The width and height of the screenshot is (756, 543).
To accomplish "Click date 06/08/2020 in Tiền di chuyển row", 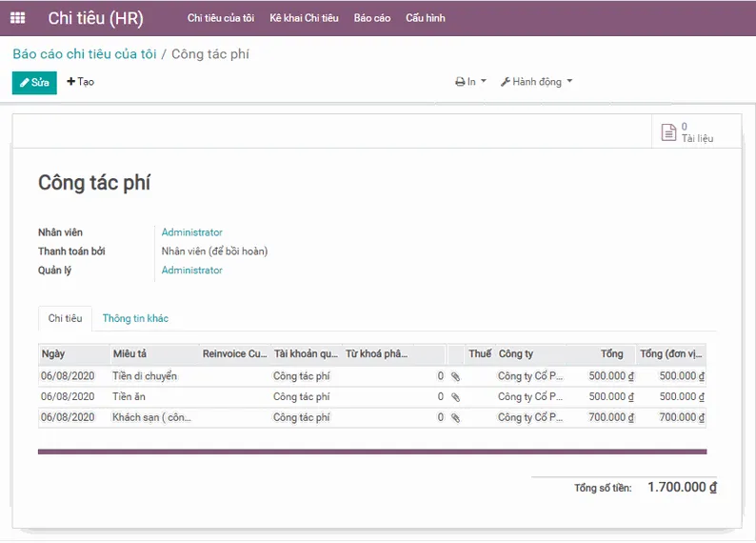I will (x=68, y=376).
